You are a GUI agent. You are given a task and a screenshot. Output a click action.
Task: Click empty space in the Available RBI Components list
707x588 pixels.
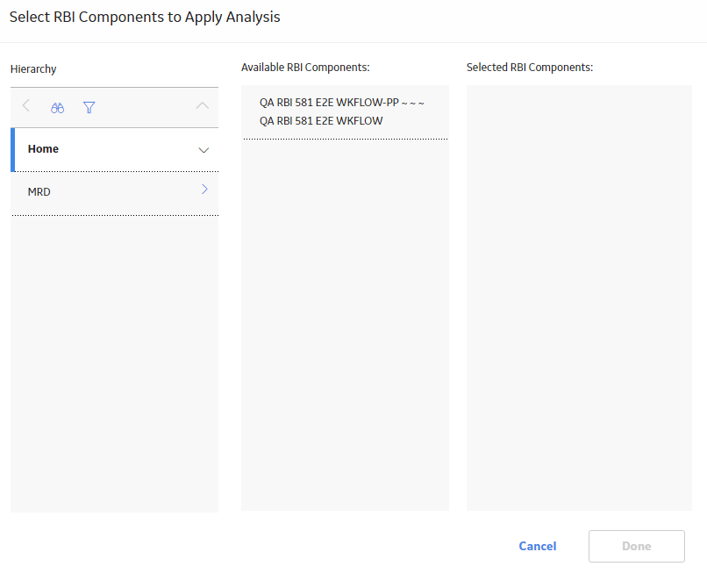click(x=345, y=325)
